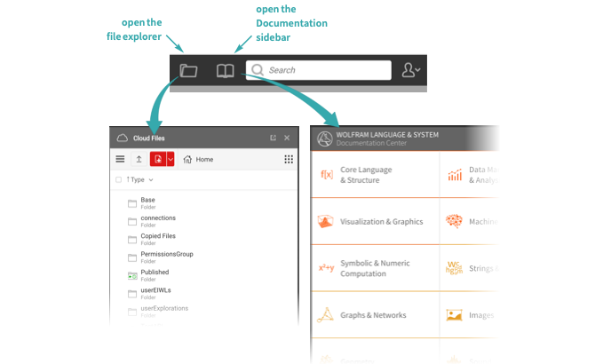The width and height of the screenshot is (595, 364).
Task: Open the Base folder
Action: [x=147, y=200]
